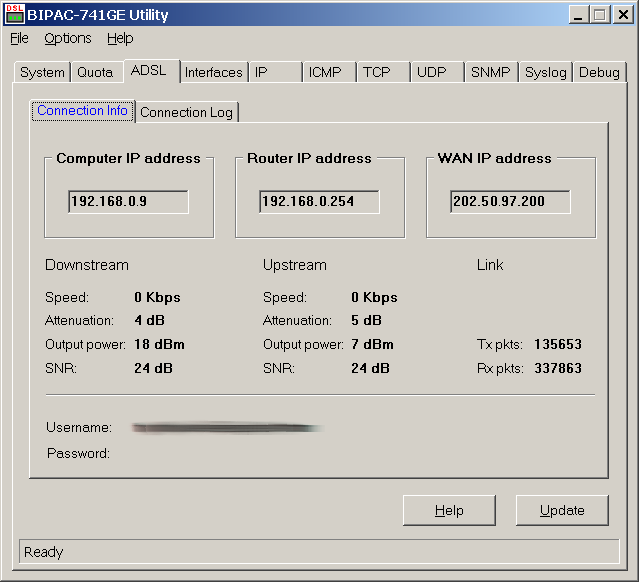The image size is (639, 582).
Task: Switch to the System tab
Action: (x=42, y=72)
